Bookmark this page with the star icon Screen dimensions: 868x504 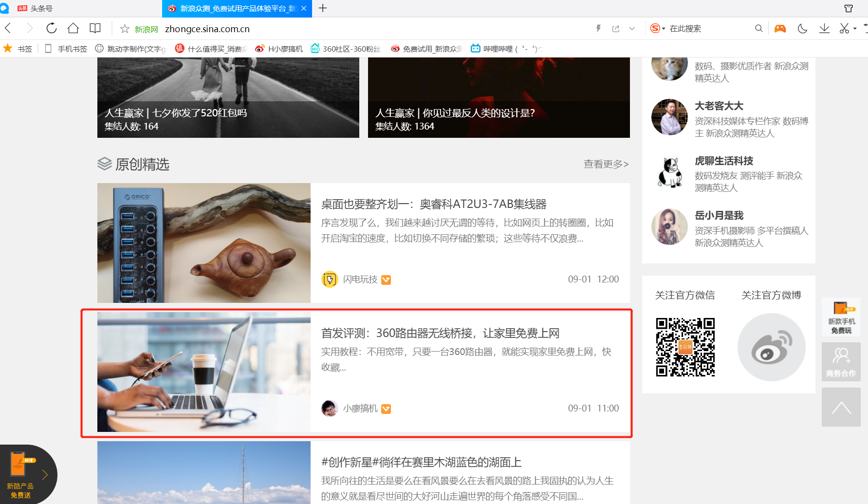pyautogui.click(x=125, y=29)
